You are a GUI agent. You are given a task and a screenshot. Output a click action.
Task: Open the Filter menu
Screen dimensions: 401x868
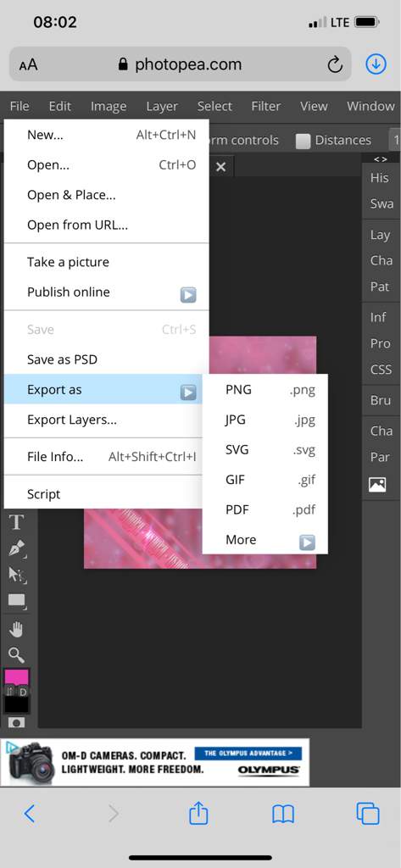266,106
